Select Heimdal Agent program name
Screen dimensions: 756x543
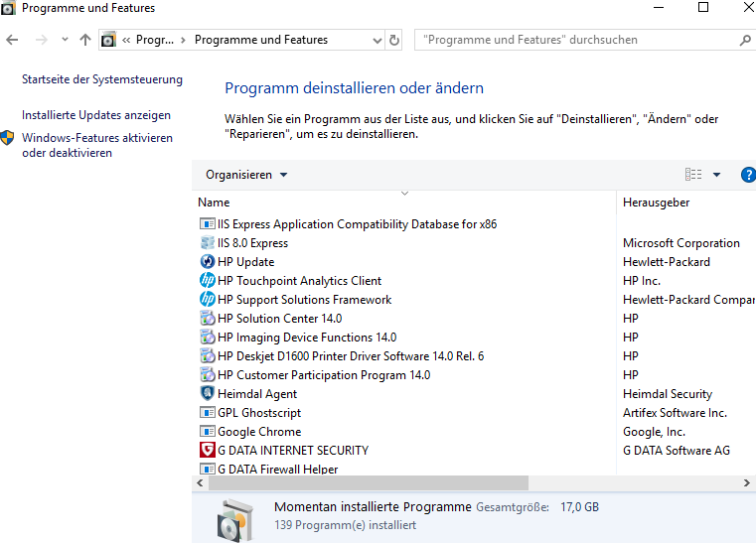(257, 394)
